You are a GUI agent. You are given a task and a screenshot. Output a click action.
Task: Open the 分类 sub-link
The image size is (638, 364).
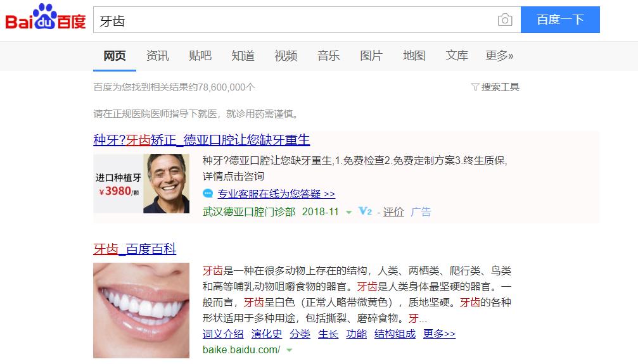click(x=300, y=334)
